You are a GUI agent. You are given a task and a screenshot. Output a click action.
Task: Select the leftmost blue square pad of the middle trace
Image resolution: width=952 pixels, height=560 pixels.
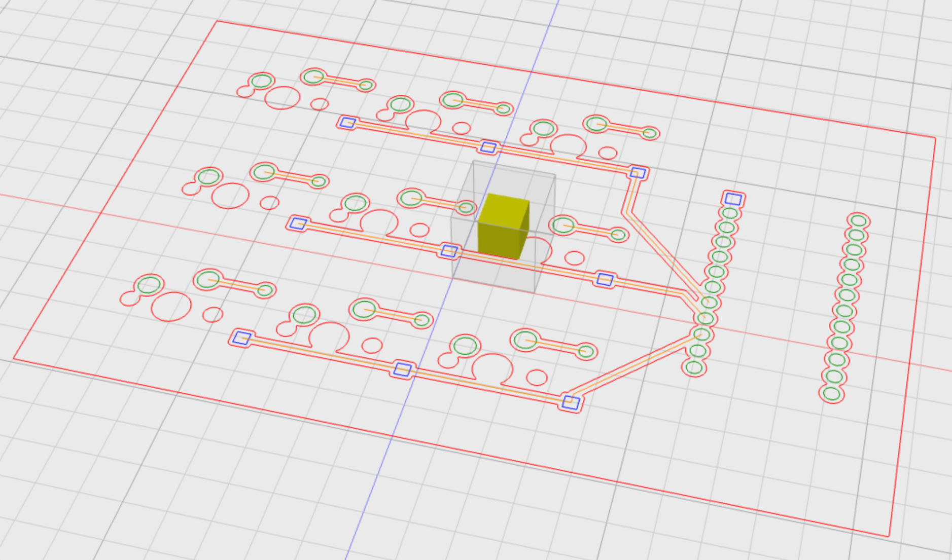pyautogui.click(x=298, y=223)
